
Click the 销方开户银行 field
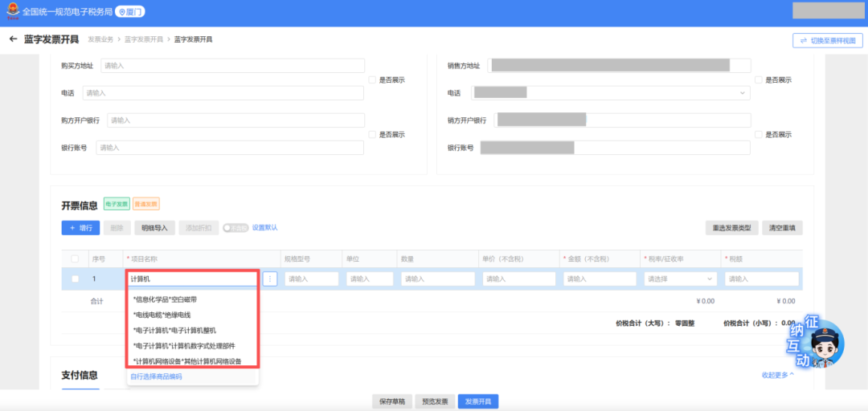click(622, 120)
